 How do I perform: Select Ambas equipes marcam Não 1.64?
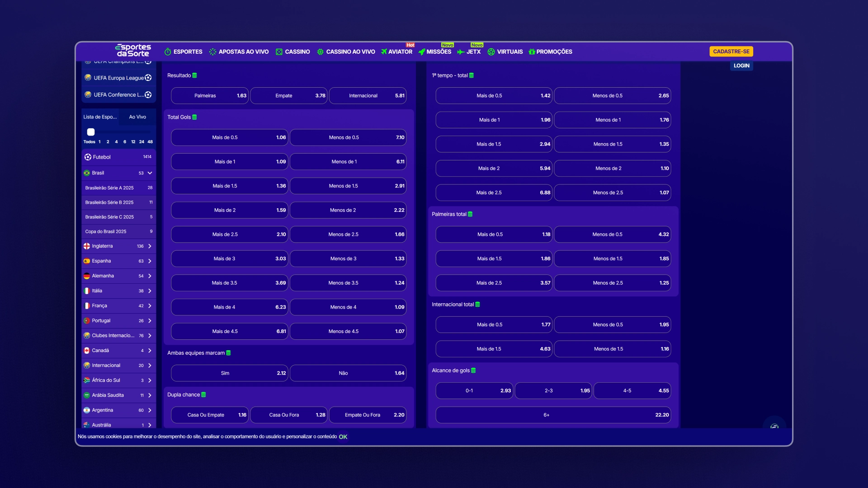[348, 373]
